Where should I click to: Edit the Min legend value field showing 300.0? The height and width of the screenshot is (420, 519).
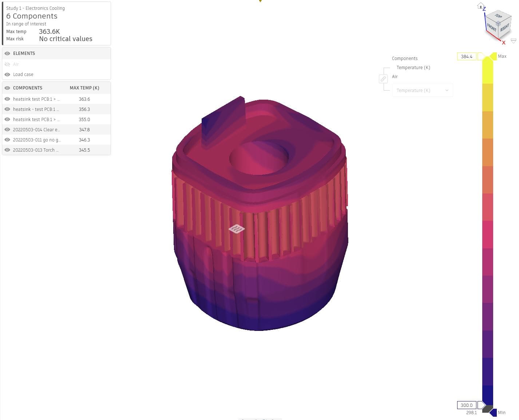tap(466, 405)
